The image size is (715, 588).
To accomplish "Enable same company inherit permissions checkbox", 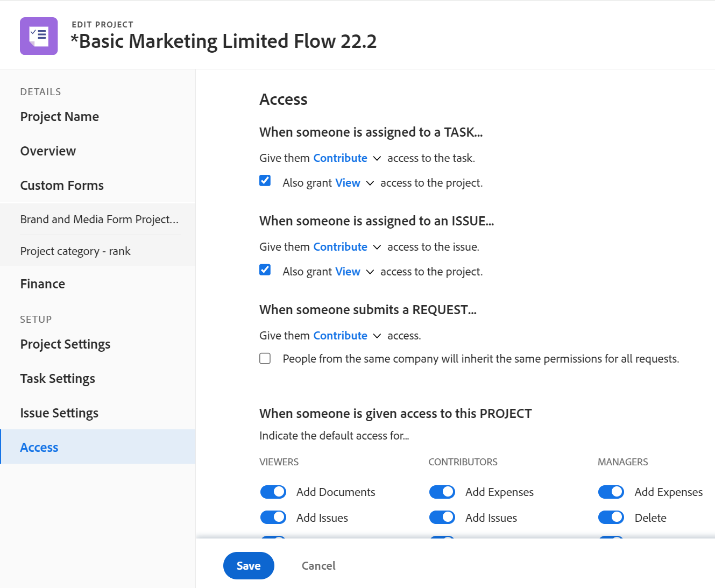I will (x=265, y=358).
